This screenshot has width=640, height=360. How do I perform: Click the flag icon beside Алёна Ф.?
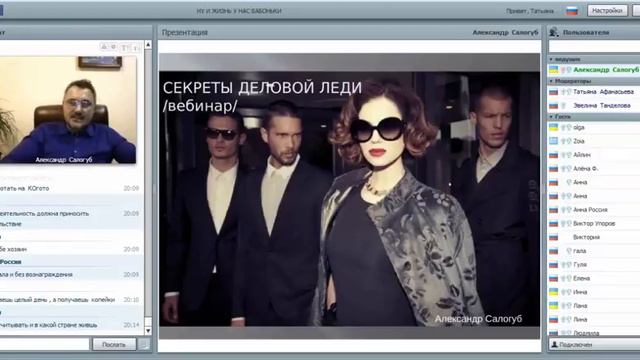click(553, 169)
